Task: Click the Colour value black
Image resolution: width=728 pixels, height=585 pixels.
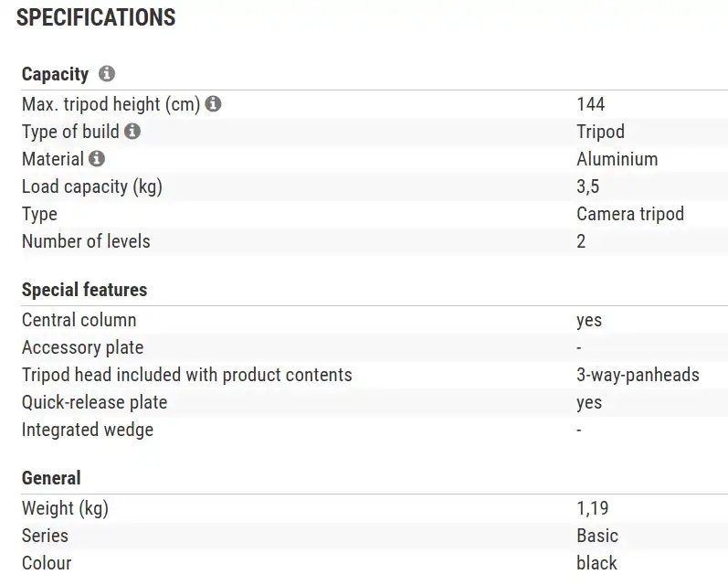Action: pos(596,563)
